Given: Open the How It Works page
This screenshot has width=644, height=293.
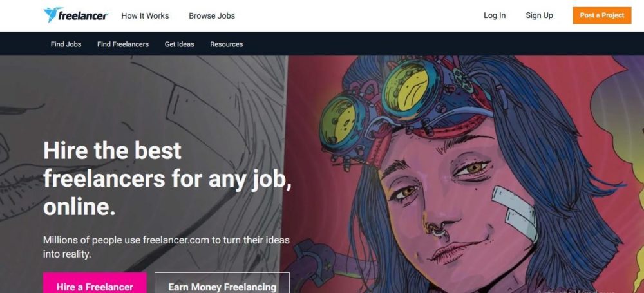Looking at the screenshot, I should click(x=145, y=15).
